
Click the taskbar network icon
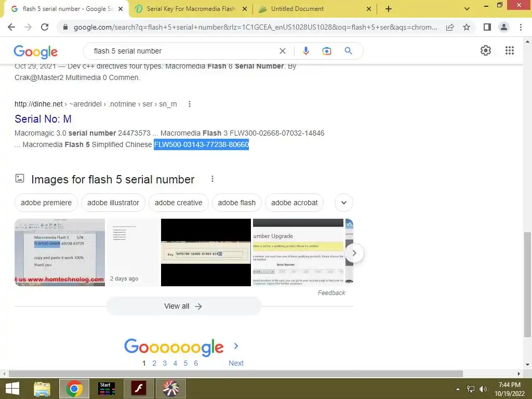[471, 389]
